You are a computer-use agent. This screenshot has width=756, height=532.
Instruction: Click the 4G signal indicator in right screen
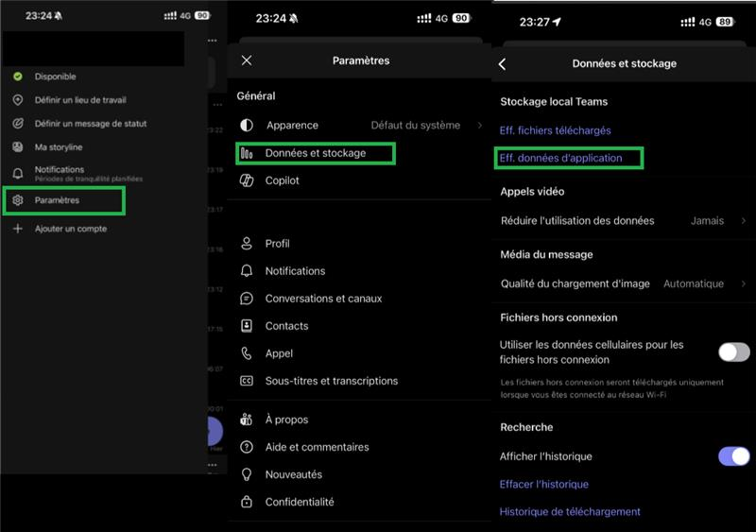pyautogui.click(x=705, y=22)
